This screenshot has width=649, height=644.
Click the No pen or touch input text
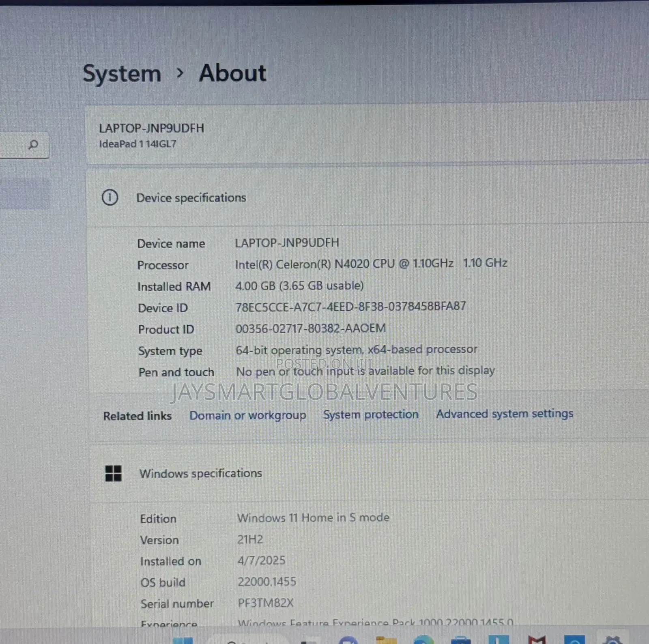(x=365, y=371)
